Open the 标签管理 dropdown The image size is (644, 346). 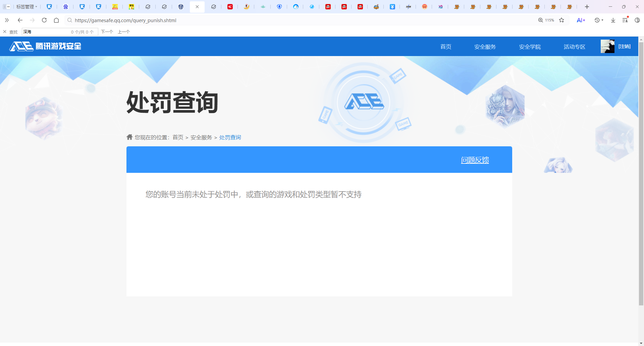point(26,7)
